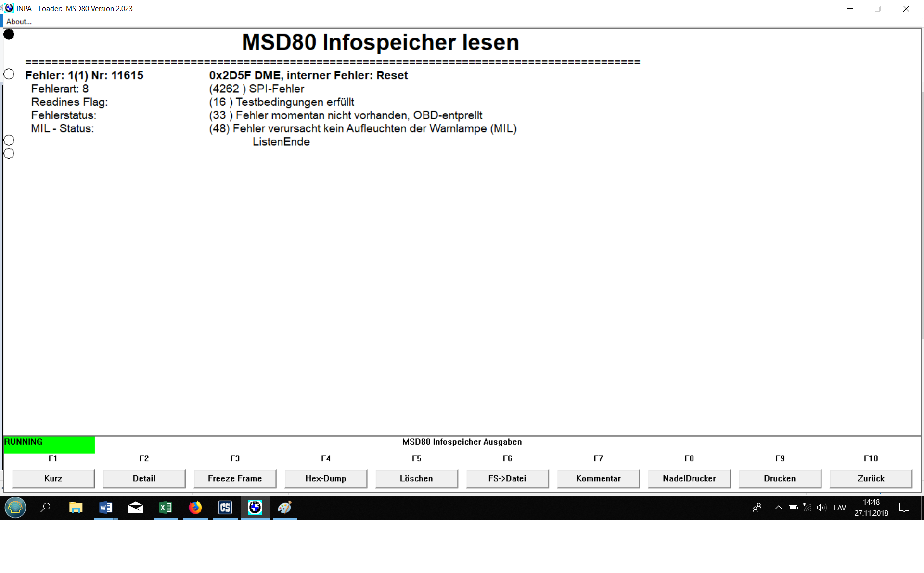Image resolution: width=924 pixels, height=573 pixels.
Task: Click the Hex-Dump button
Action: point(325,478)
